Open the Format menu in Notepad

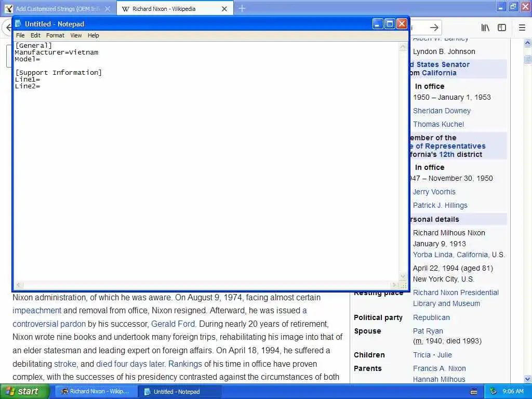55,35
